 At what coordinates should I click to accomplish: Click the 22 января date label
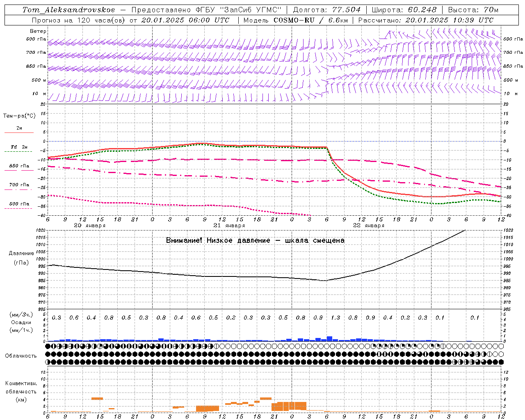(x=368, y=226)
